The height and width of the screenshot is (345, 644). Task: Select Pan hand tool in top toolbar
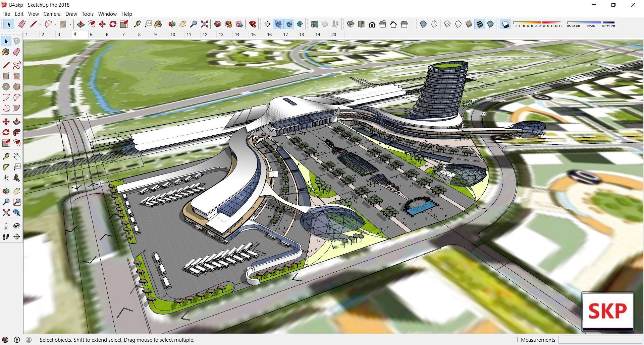click(x=183, y=24)
